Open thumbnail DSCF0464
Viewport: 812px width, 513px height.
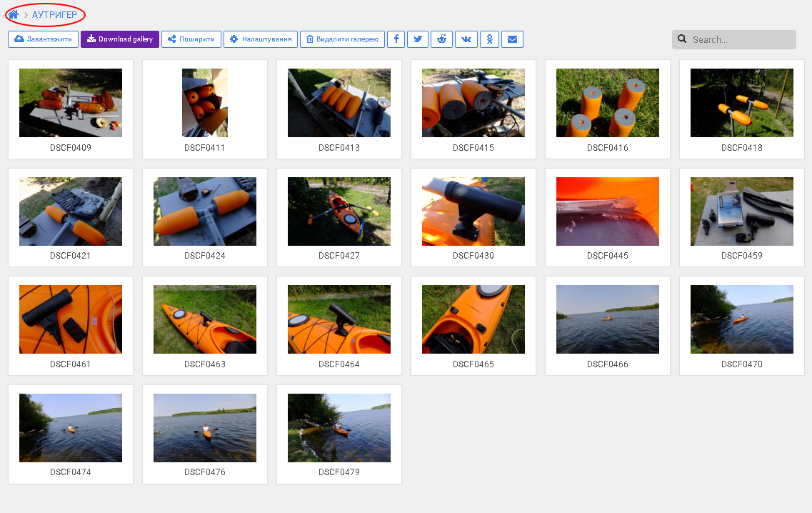pyautogui.click(x=339, y=319)
